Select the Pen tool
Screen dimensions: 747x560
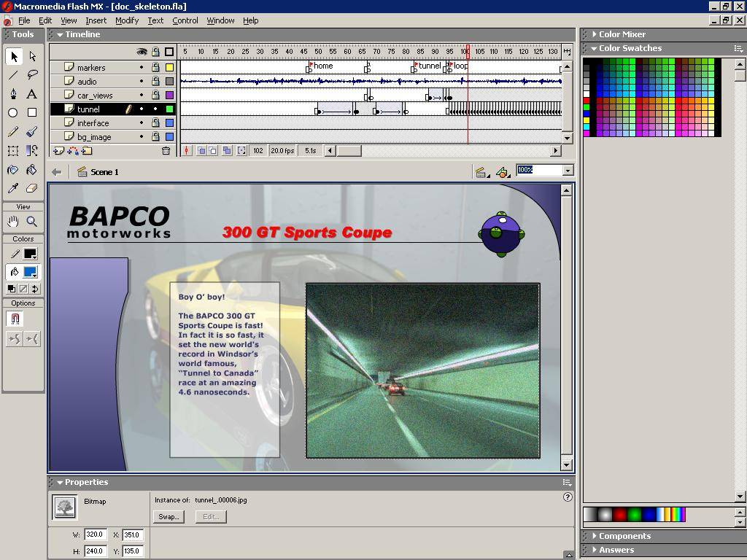point(13,93)
